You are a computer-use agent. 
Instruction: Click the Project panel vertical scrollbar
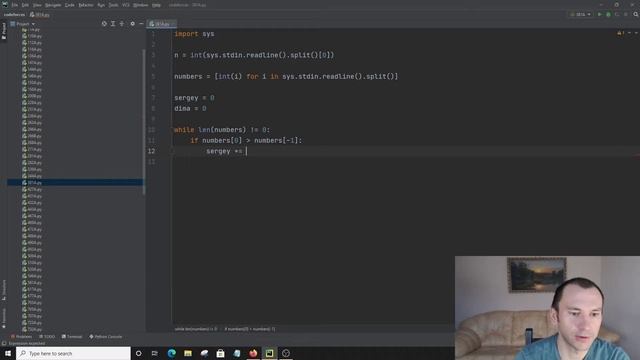(x=144, y=122)
